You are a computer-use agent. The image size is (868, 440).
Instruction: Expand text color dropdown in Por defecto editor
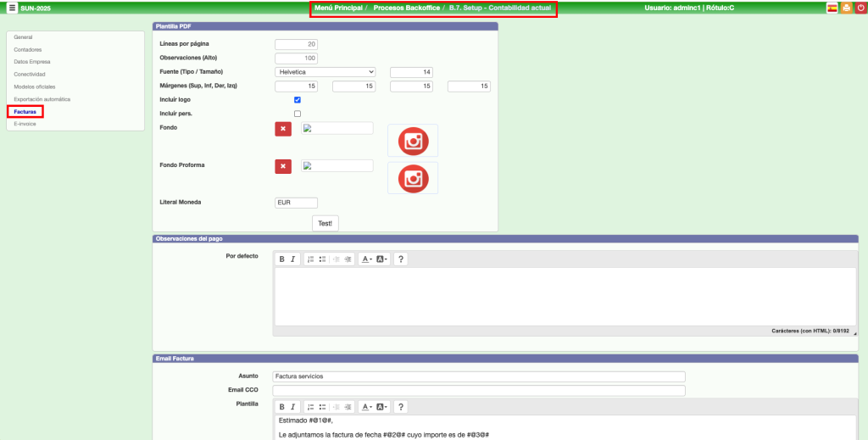pos(365,259)
